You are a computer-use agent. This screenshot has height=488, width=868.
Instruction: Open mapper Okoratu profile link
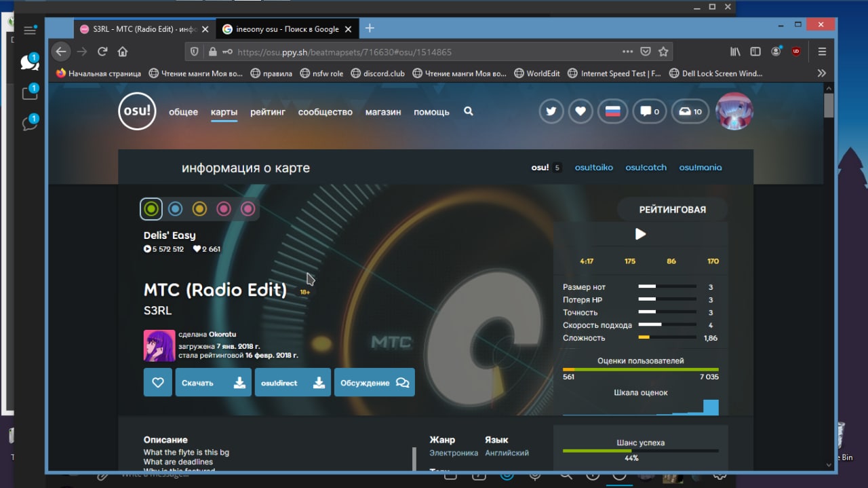click(222, 335)
